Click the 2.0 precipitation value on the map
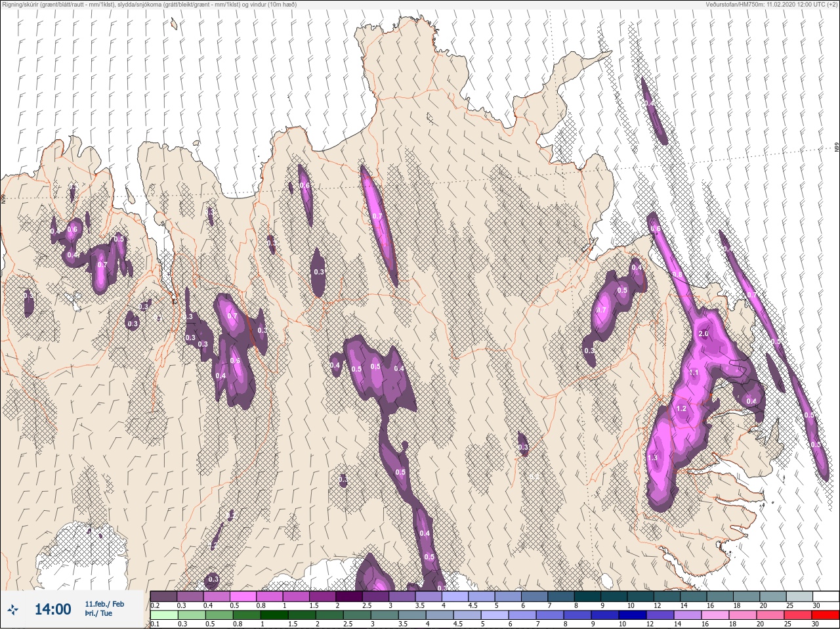This screenshot has height=629, width=840. tap(703, 334)
